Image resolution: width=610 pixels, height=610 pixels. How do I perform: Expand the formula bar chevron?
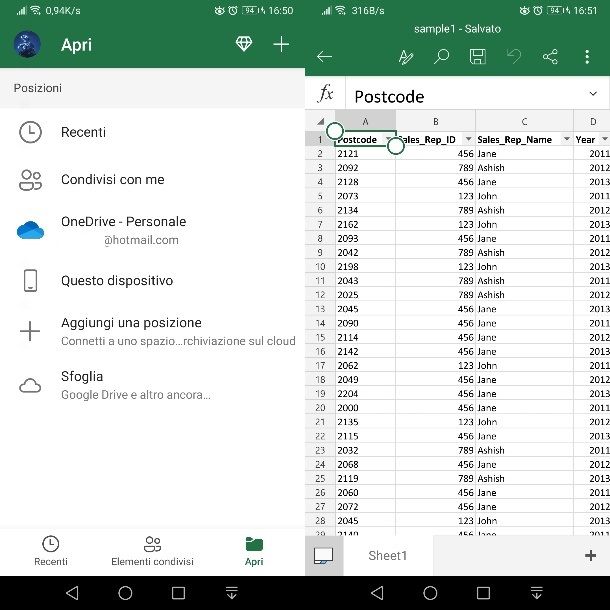[x=593, y=93]
